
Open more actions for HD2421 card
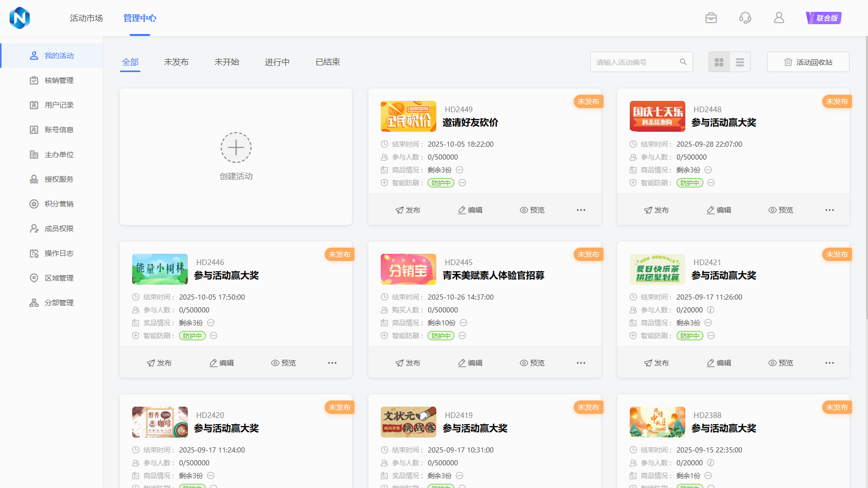click(829, 363)
